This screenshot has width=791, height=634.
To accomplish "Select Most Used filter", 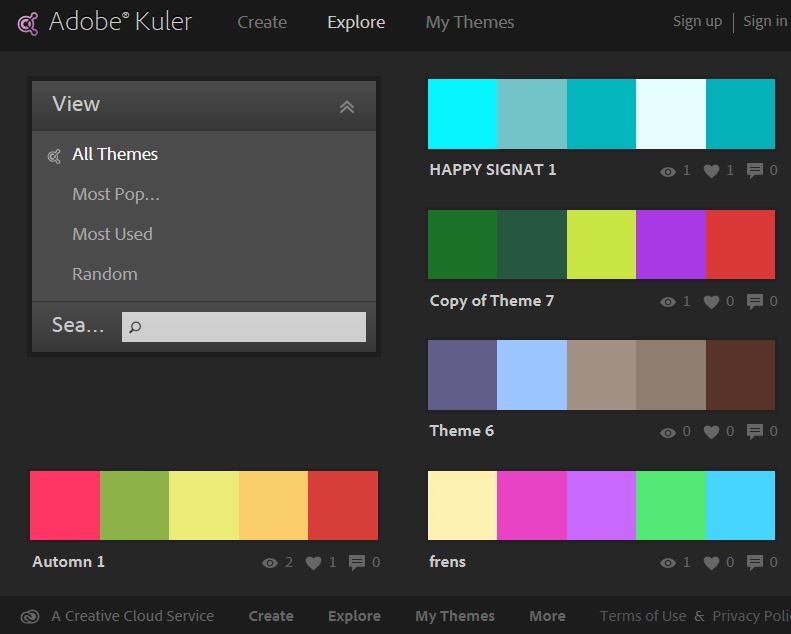I will coord(112,234).
